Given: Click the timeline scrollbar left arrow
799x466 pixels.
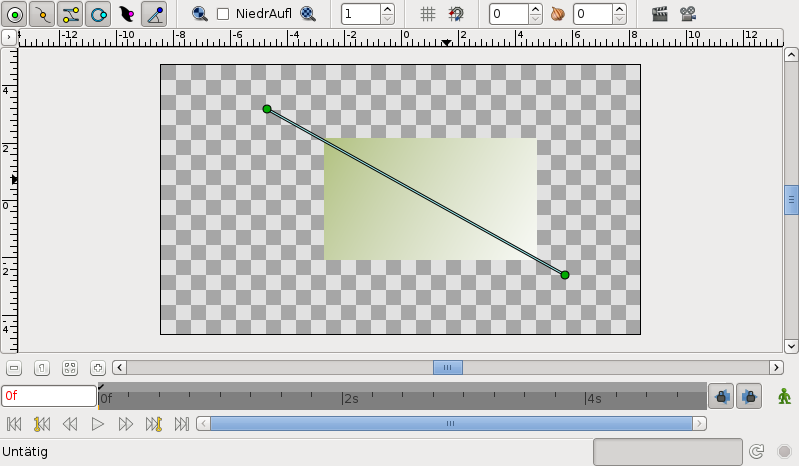Looking at the screenshot, I should (203, 423).
